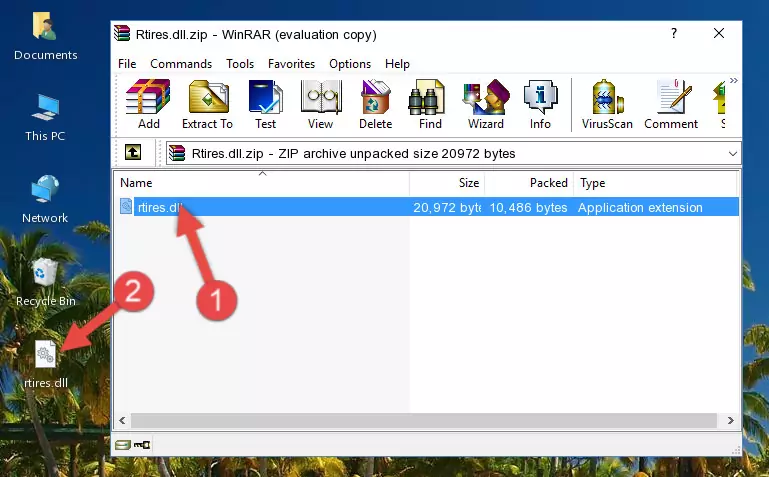
Task: Click the Delete toolbar icon
Action: [x=375, y=104]
